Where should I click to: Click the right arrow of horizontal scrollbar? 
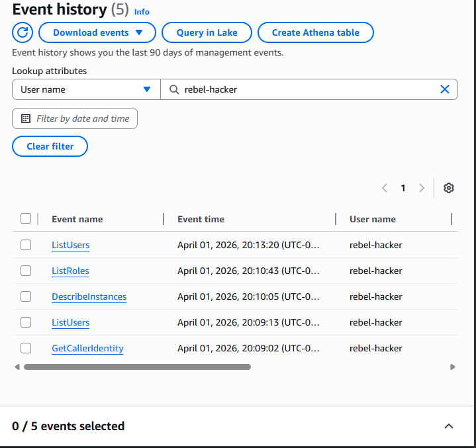453,367
